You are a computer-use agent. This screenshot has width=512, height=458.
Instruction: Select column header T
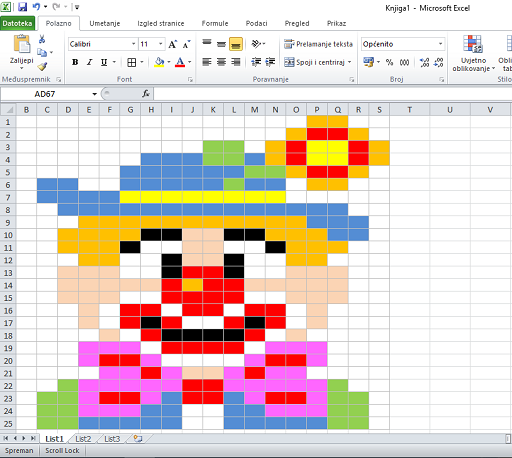pos(410,110)
